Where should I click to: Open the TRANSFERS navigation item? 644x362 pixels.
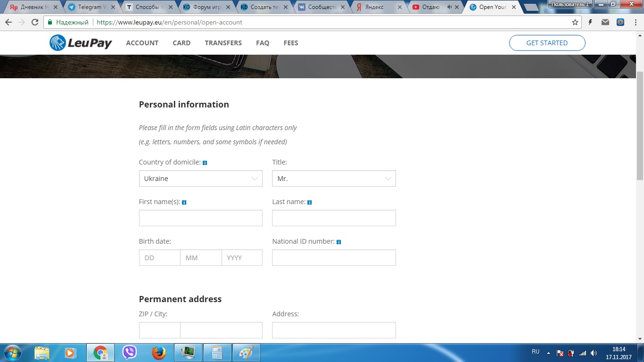[223, 43]
